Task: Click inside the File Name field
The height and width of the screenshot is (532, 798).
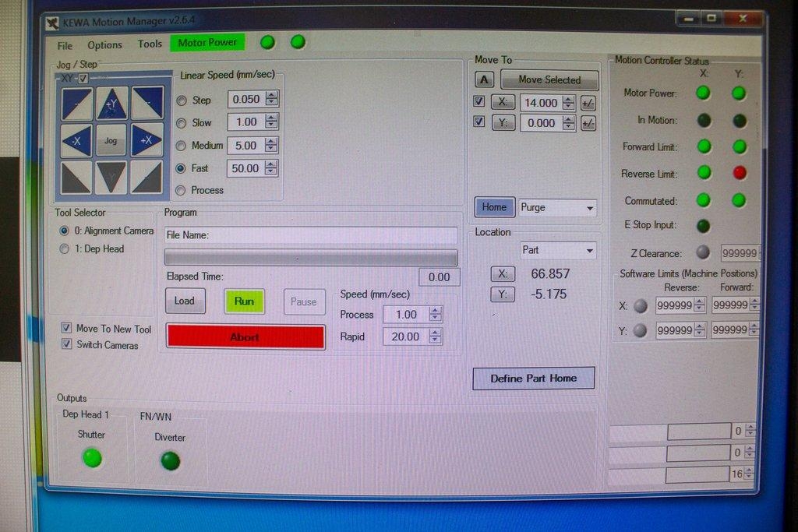Action: click(x=311, y=234)
